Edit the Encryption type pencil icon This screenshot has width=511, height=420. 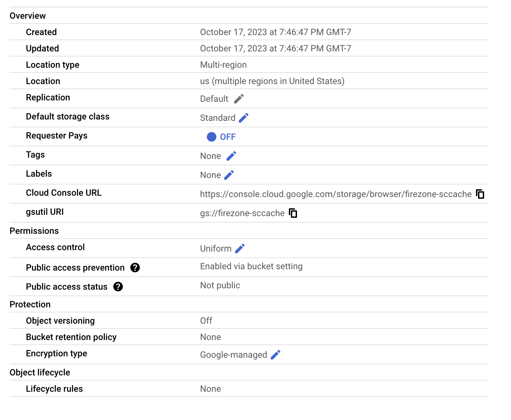(276, 354)
